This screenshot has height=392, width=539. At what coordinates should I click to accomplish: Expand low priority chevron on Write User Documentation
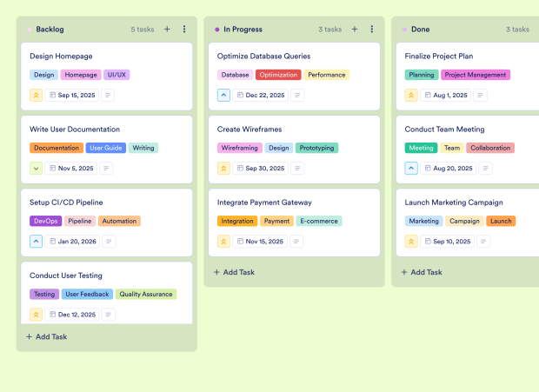click(37, 169)
